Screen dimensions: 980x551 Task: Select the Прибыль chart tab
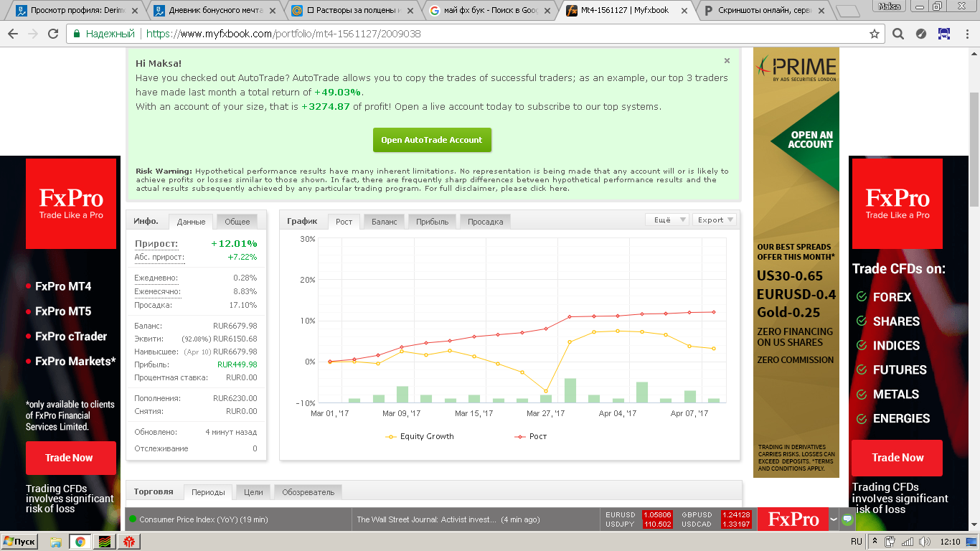coord(432,222)
